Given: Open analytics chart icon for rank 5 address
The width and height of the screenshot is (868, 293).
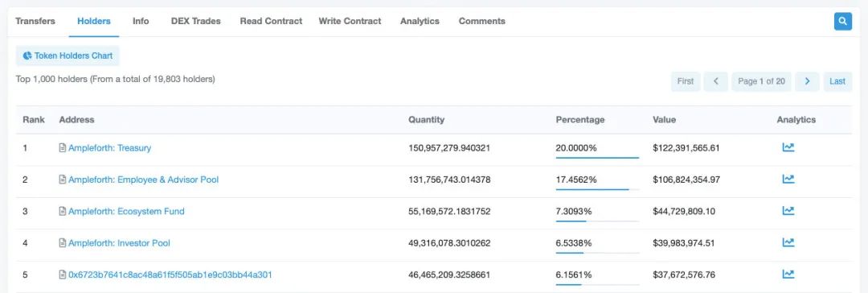Looking at the screenshot, I should [788, 274].
